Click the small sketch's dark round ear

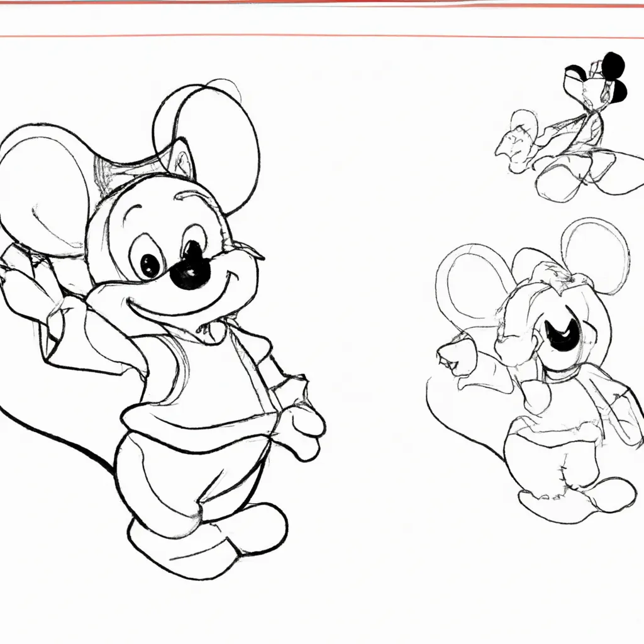coord(612,66)
